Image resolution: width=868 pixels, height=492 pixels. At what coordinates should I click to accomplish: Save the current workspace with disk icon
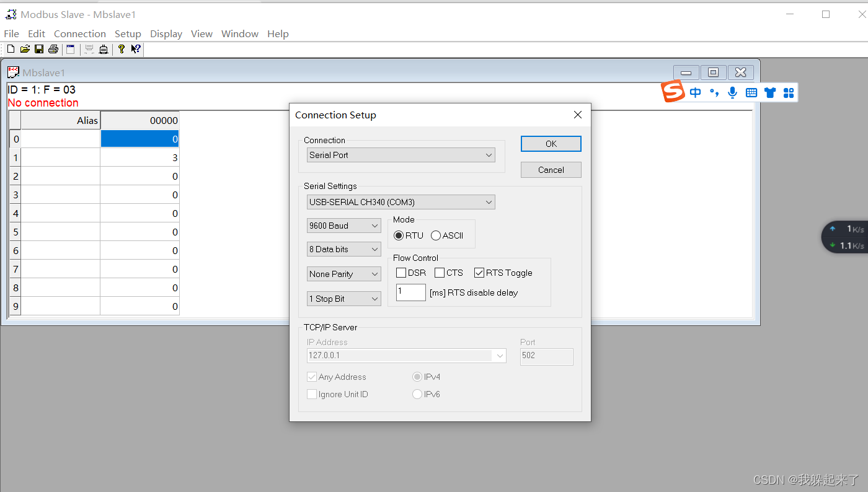[x=39, y=49]
